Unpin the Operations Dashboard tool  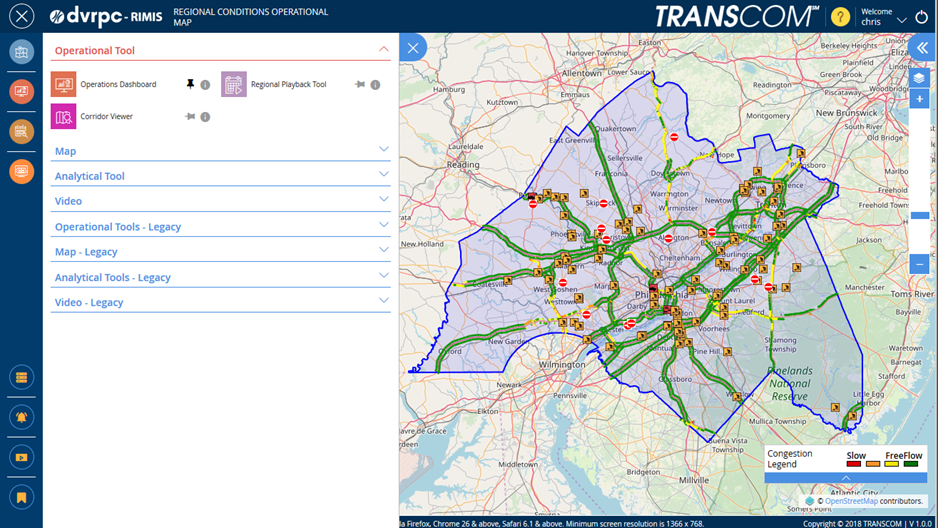click(x=190, y=84)
